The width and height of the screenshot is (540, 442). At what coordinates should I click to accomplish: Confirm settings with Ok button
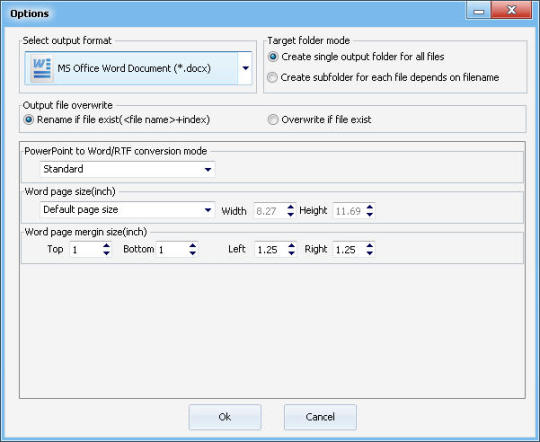coord(225,417)
